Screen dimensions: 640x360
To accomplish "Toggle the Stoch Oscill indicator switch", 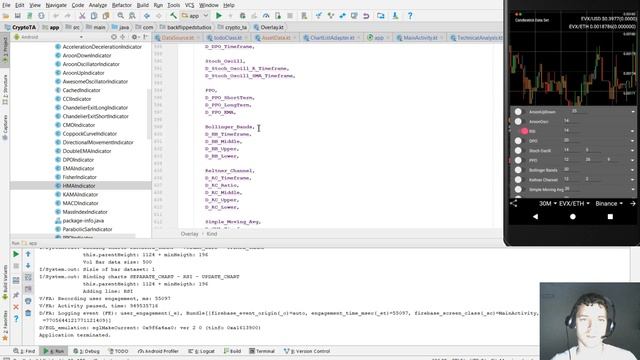I will coord(518,151).
